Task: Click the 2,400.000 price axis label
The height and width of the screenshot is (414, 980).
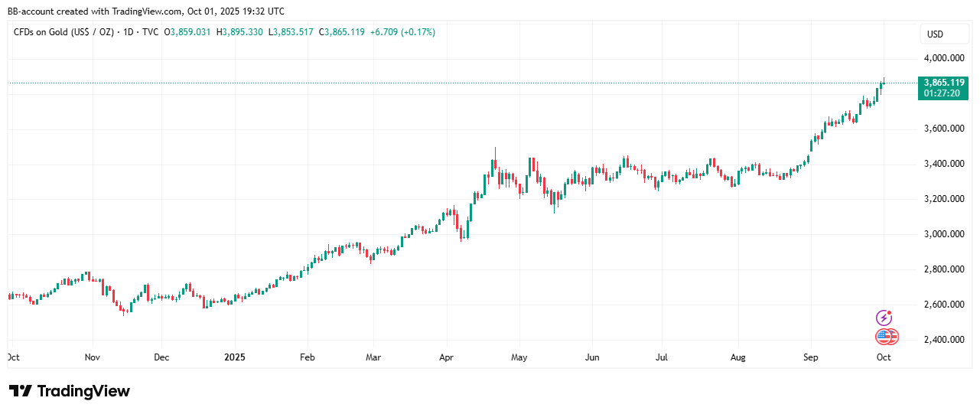Action: click(x=944, y=340)
